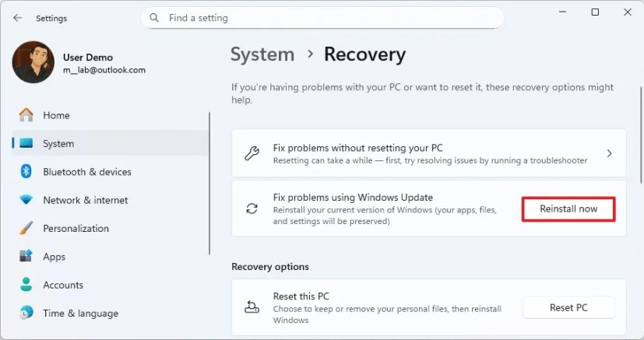Go to Network & internet
Viewport: 644px width, 340px height.
[x=110, y=200]
